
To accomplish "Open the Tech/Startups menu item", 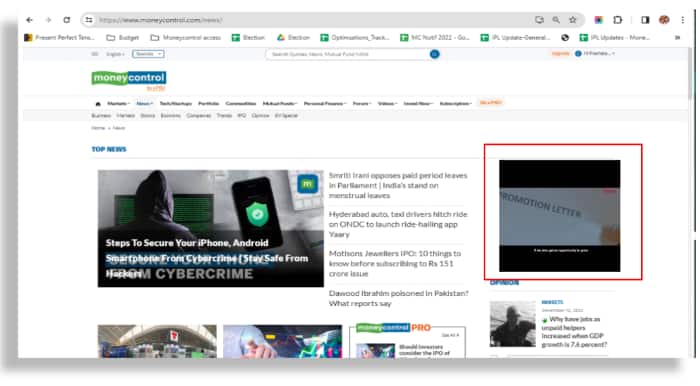I will point(175,104).
